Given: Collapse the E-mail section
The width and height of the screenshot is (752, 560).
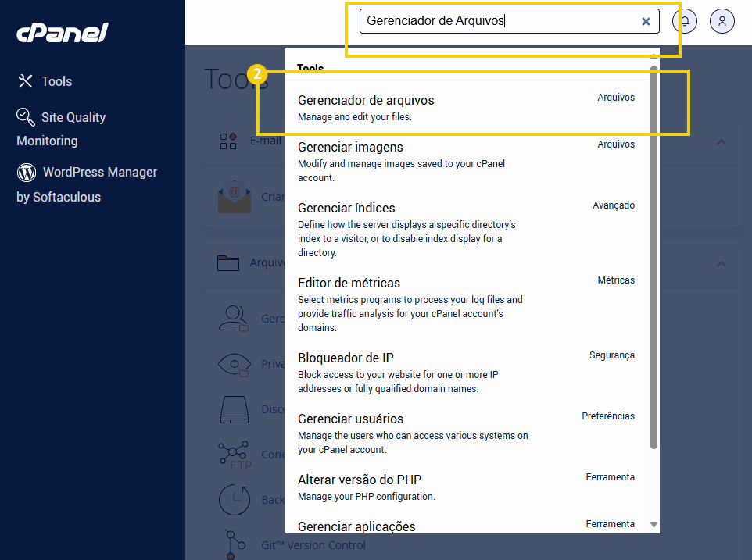Looking at the screenshot, I should pos(721,142).
